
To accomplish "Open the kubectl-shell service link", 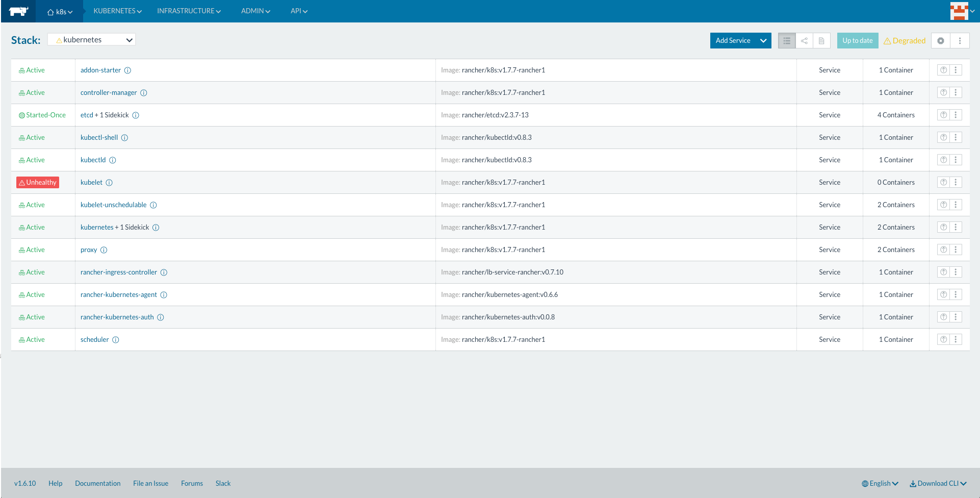I will (x=99, y=138).
